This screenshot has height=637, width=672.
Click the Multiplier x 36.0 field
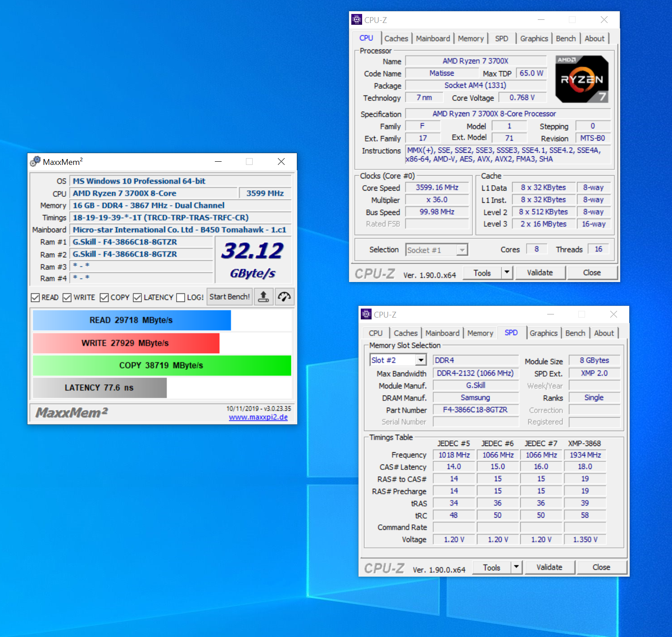pyautogui.click(x=437, y=200)
